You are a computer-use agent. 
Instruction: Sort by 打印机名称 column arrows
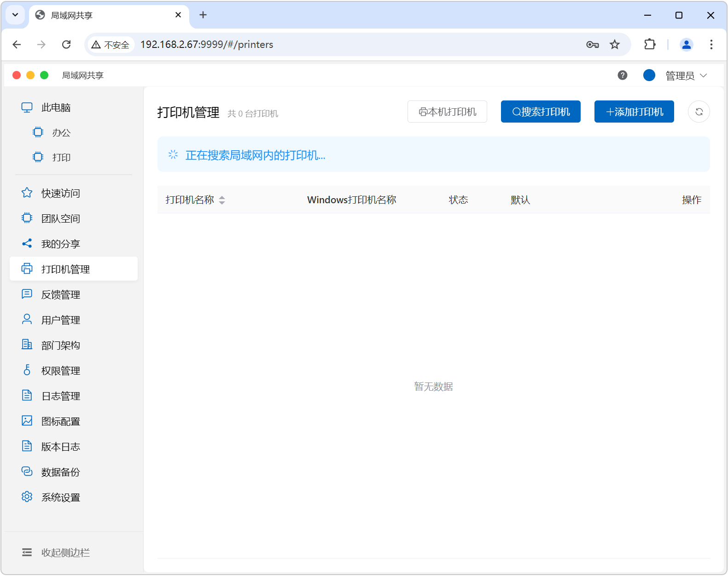[x=222, y=200]
